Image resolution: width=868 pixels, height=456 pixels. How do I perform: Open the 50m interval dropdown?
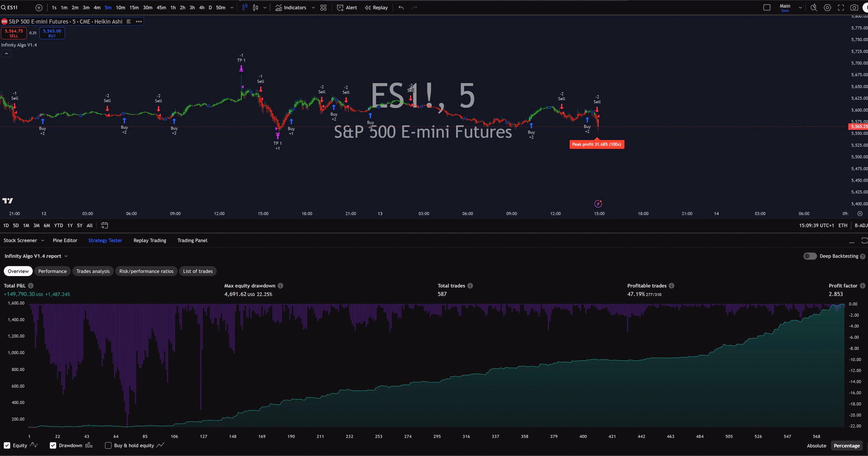click(x=231, y=7)
